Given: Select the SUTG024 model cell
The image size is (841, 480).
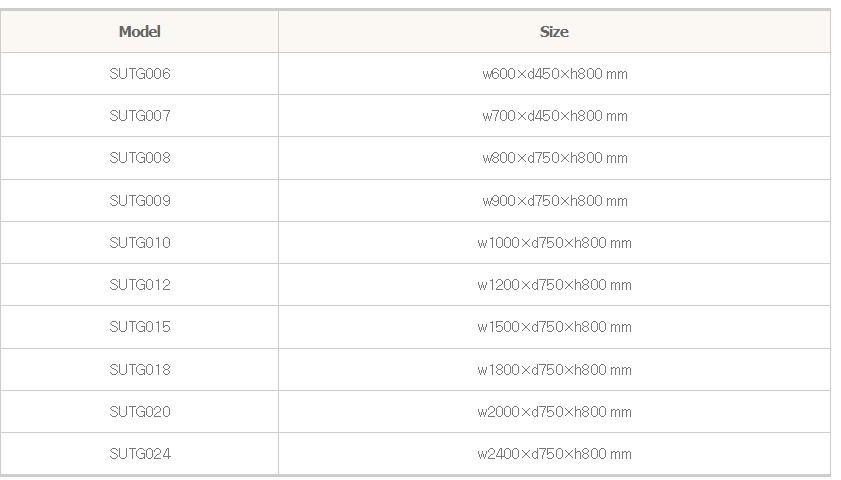Looking at the screenshot, I should click(x=140, y=454).
